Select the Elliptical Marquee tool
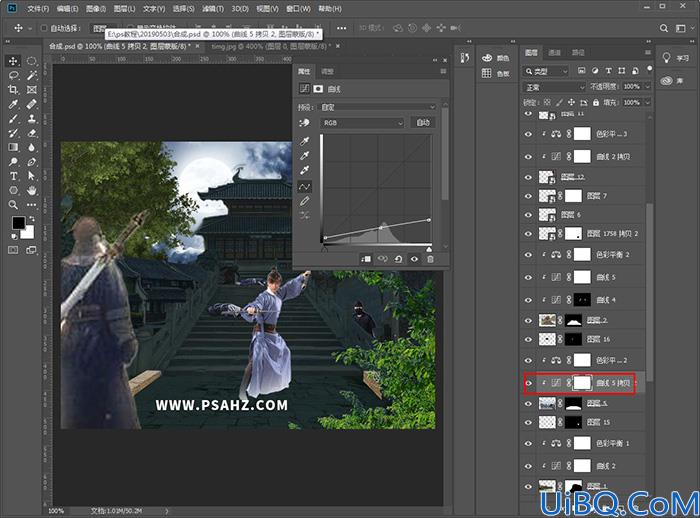The width and height of the screenshot is (700, 518). click(x=31, y=61)
